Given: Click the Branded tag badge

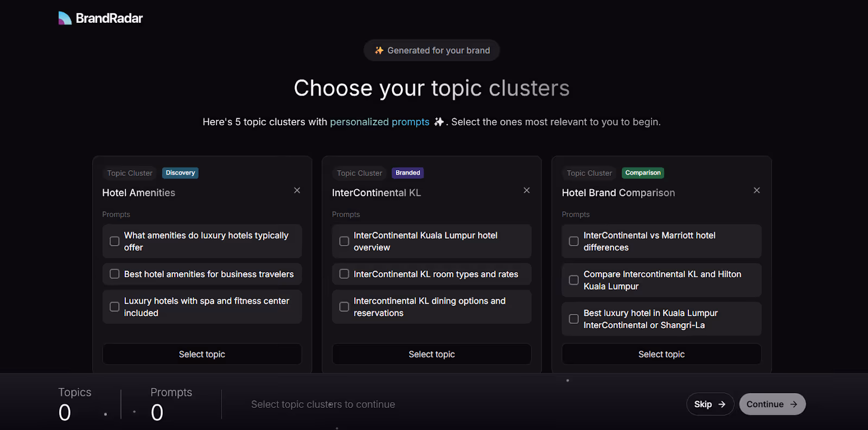Looking at the screenshot, I should click(408, 173).
